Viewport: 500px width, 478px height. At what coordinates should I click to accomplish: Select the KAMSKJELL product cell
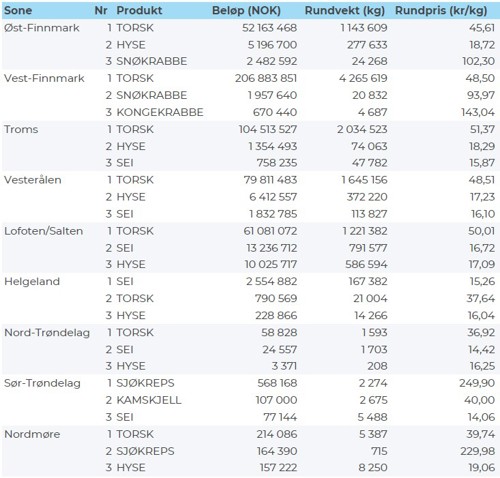pos(149,400)
